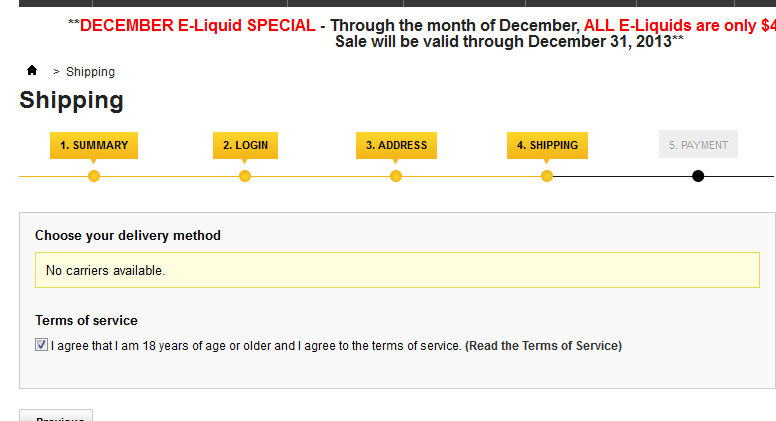The width and height of the screenshot is (776, 421).
Task: Click the Shipping page heading
Action: (x=72, y=100)
